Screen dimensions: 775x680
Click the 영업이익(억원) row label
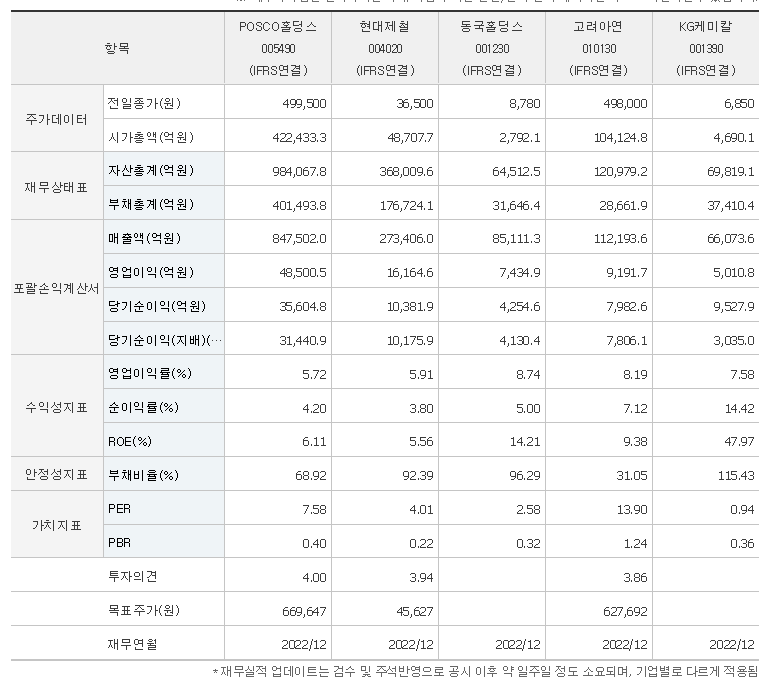pyautogui.click(x=151, y=272)
